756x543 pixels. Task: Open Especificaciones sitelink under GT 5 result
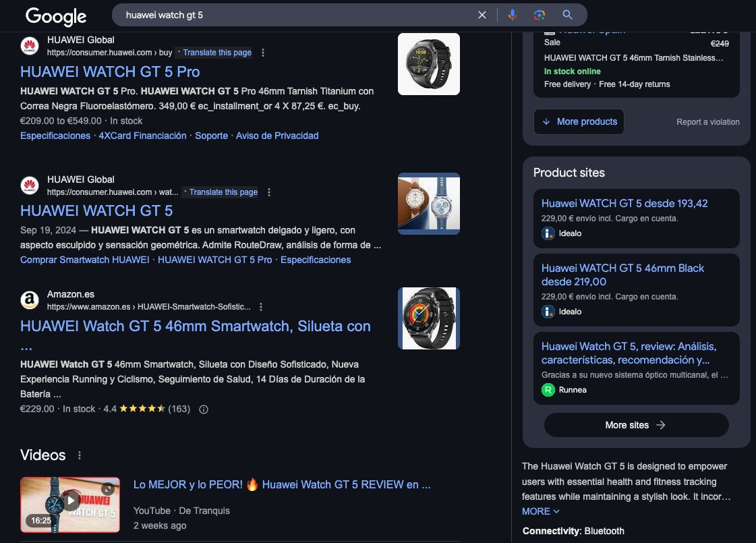[316, 260]
